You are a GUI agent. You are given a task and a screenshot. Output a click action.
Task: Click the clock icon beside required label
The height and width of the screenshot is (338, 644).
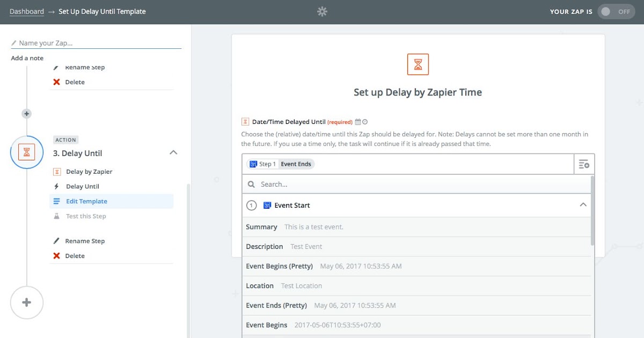click(x=365, y=122)
